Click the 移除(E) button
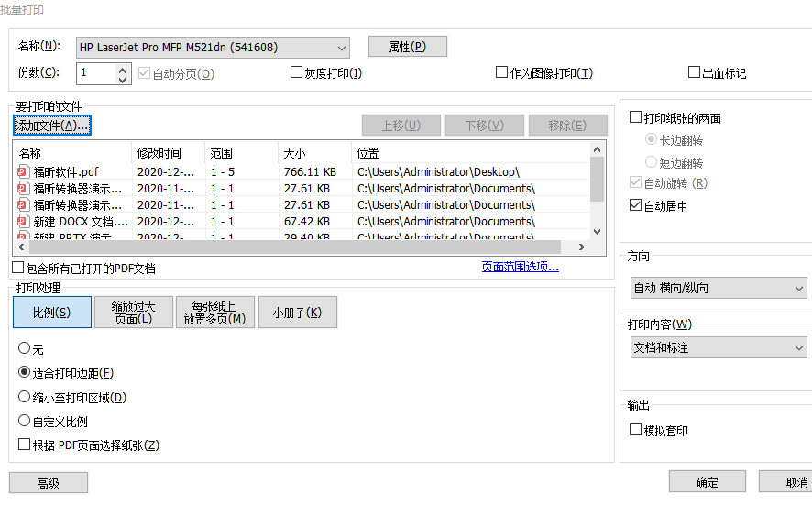Screen dimensions: 812x505 tap(568, 126)
